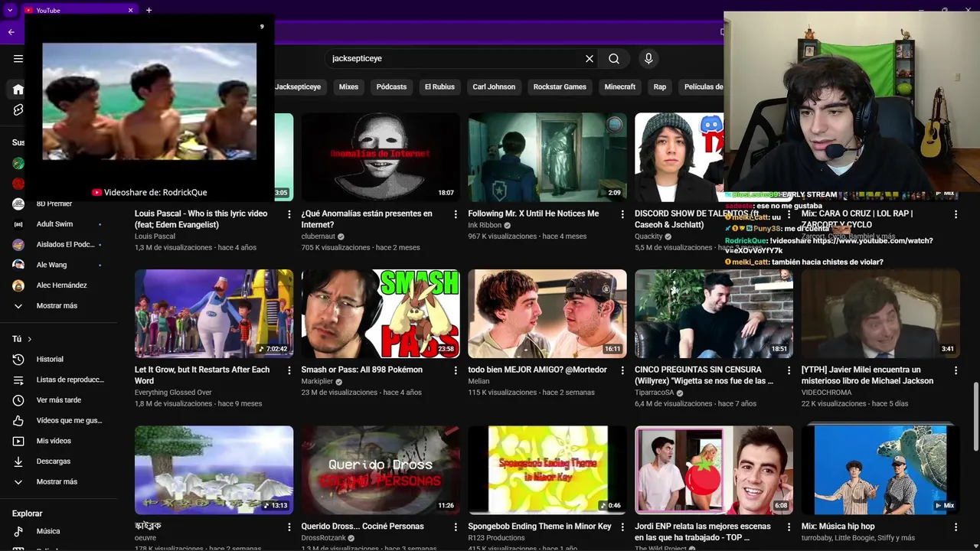The width and height of the screenshot is (980, 551).
Task: Open the Anomalías de Internet thumbnail
Action: (381, 158)
